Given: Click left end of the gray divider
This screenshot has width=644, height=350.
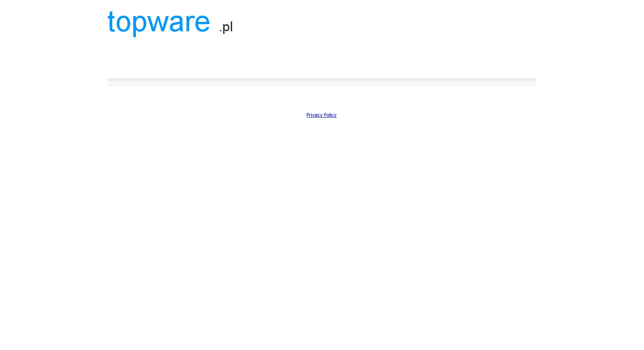Looking at the screenshot, I should click(110, 80).
